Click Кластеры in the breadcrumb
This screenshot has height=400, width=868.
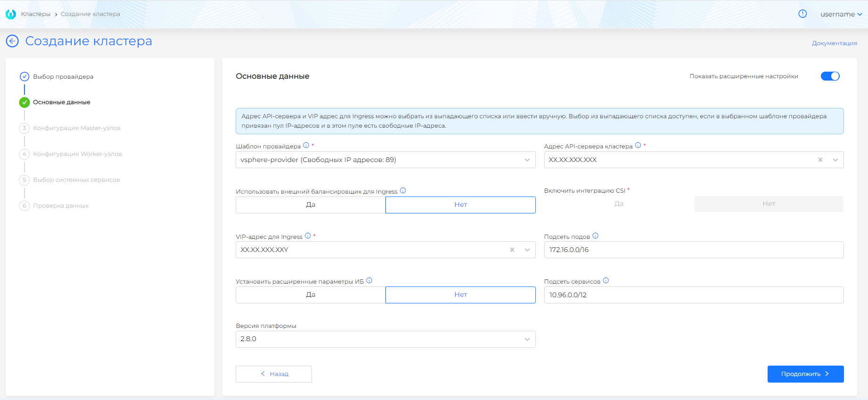point(36,14)
